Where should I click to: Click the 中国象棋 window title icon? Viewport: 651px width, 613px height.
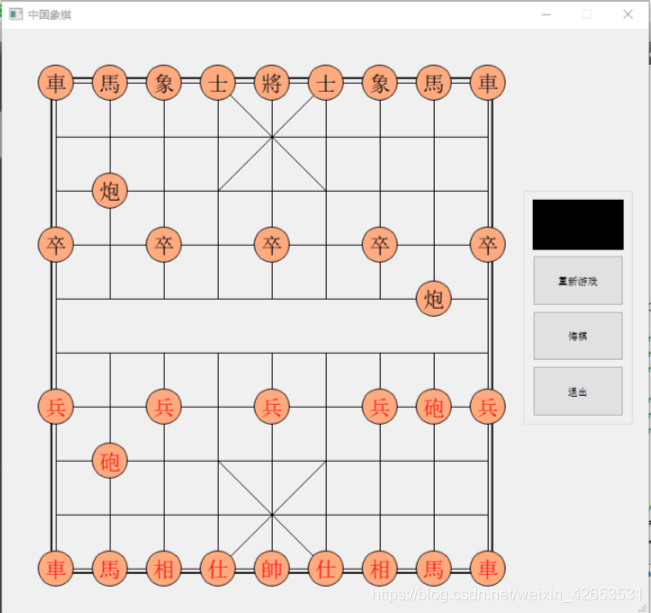pos(16,15)
